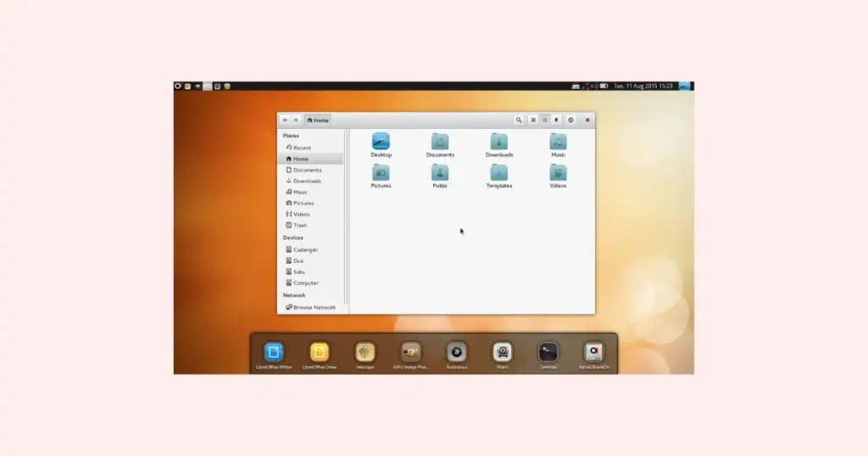
Task: Select Recent in the Places sidebar
Action: point(310,147)
